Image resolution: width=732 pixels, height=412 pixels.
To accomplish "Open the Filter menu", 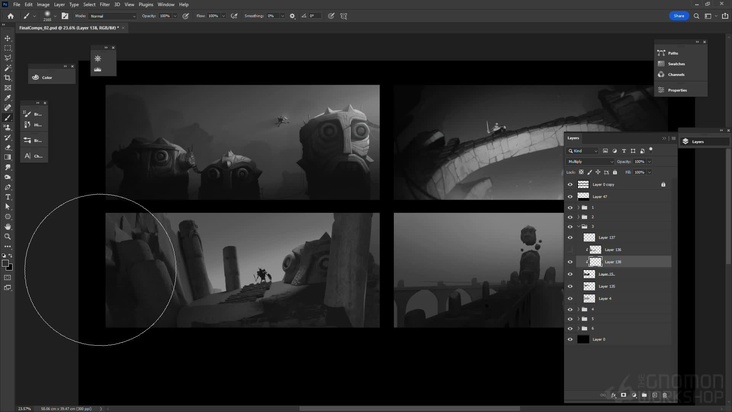I will click(x=105, y=4).
